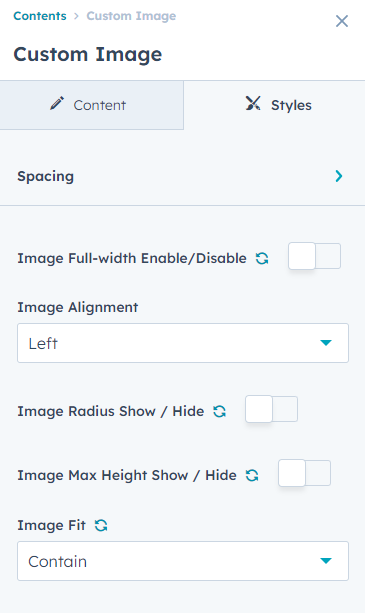This screenshot has width=365, height=613.
Task: Expand the Spacing section chevron
Action: (x=339, y=176)
